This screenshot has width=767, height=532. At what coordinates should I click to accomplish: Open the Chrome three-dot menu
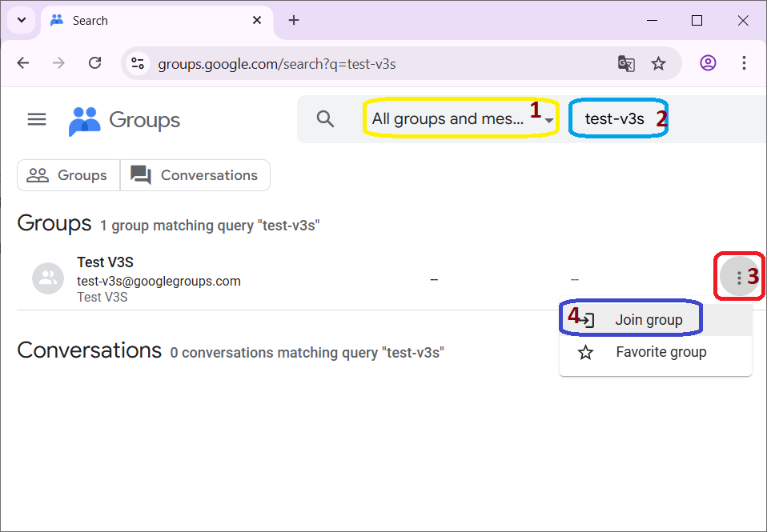744,63
